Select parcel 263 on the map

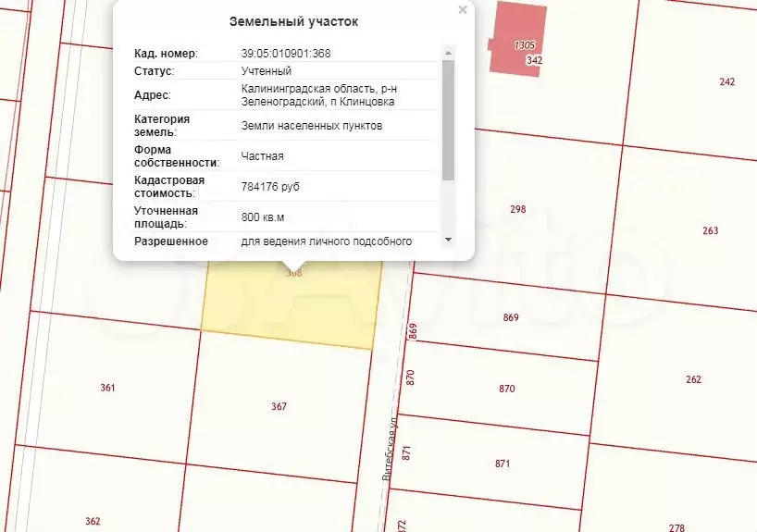tap(711, 230)
